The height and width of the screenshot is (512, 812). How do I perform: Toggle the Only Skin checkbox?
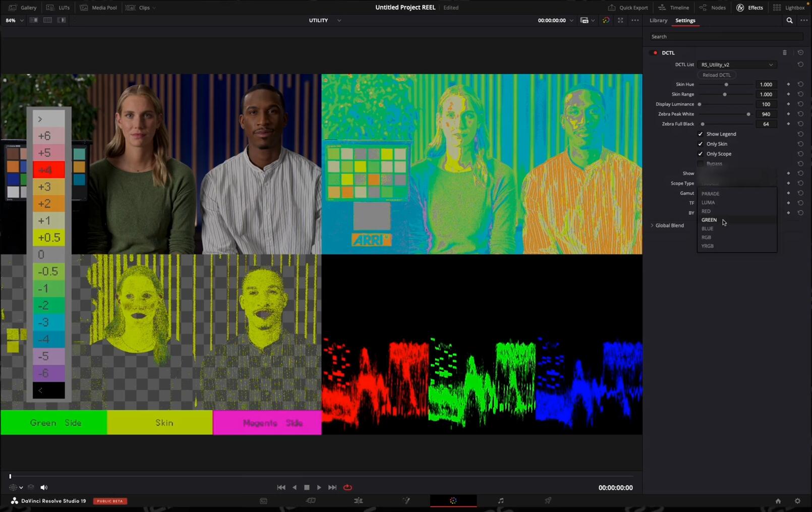pos(700,144)
